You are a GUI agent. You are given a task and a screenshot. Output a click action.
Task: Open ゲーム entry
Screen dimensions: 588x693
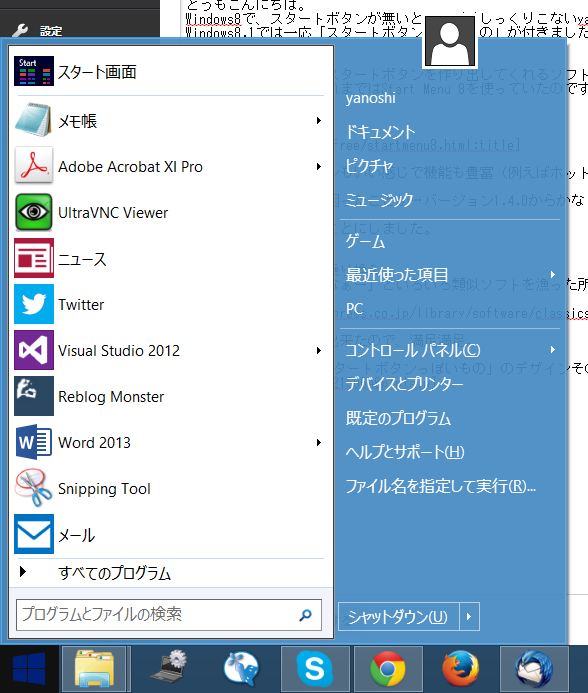click(365, 241)
